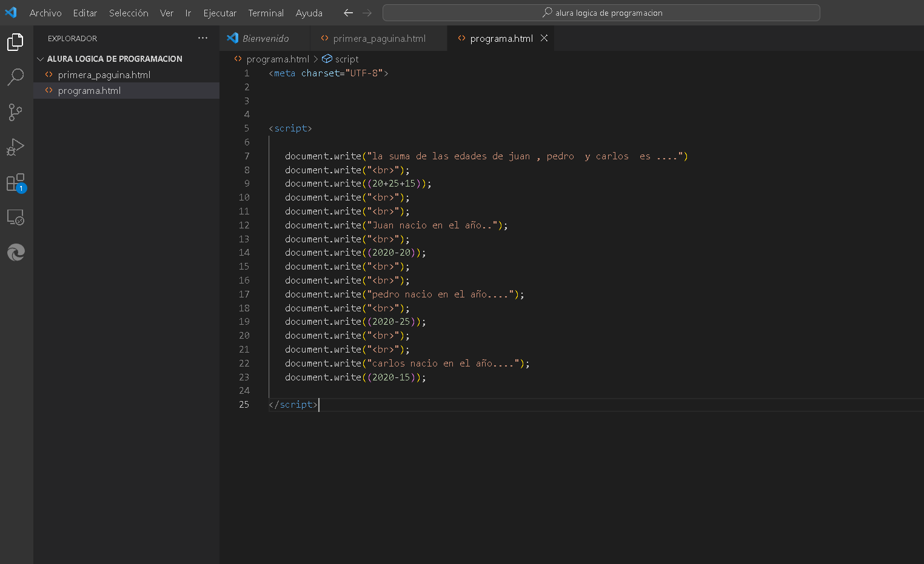Viewport: 924px width, 564px height.
Task: Open the Selección menu
Action: [129, 13]
